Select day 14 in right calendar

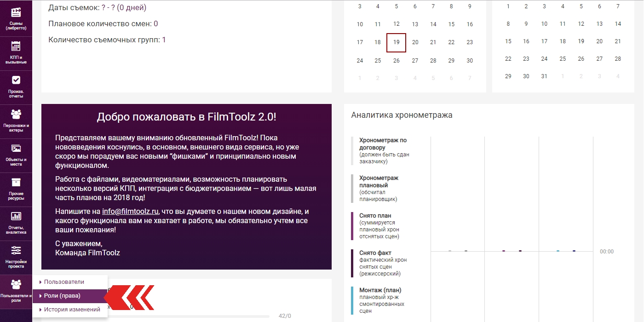pyautogui.click(x=618, y=24)
